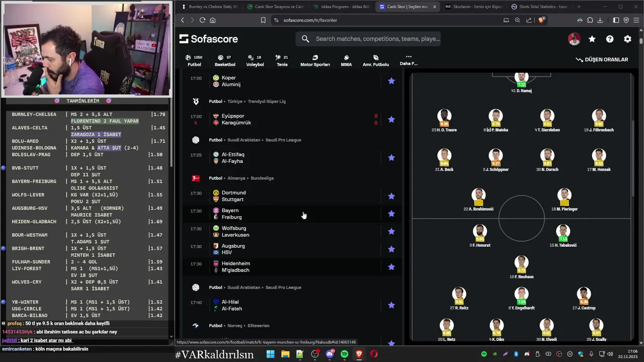Open the Düşen Oranlar link
This screenshot has height=362, width=644.
602,59
